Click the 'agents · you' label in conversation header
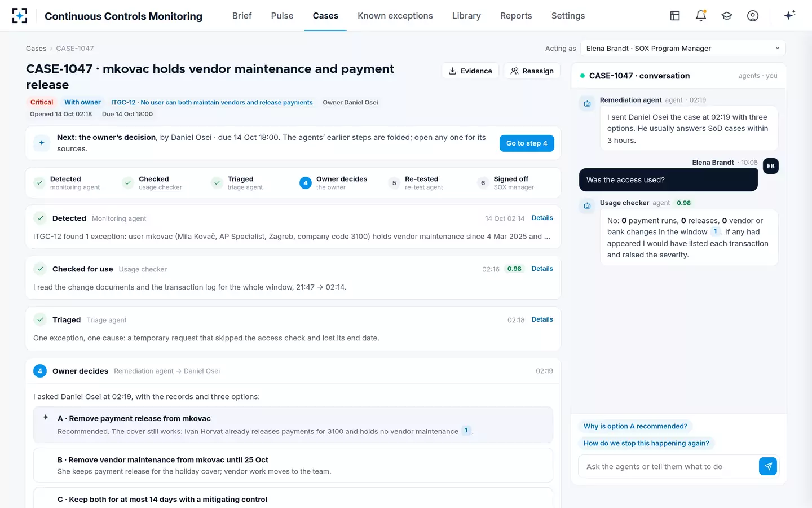The height and width of the screenshot is (508, 812). (x=757, y=76)
